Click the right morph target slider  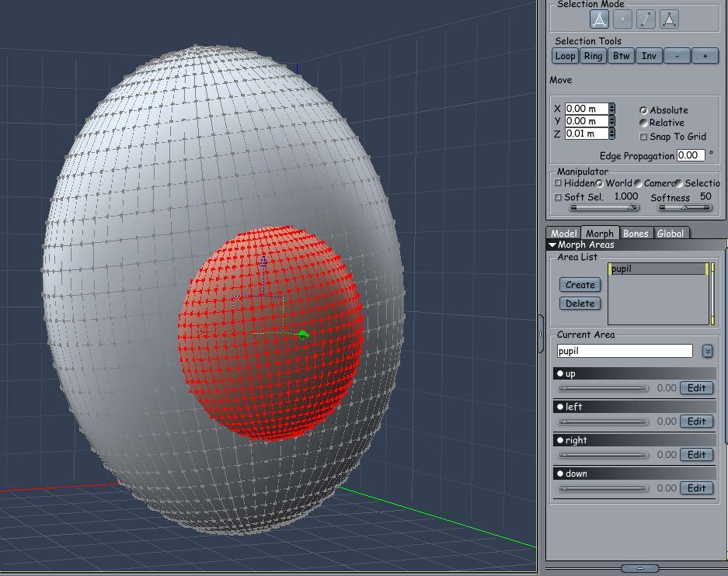coord(602,455)
